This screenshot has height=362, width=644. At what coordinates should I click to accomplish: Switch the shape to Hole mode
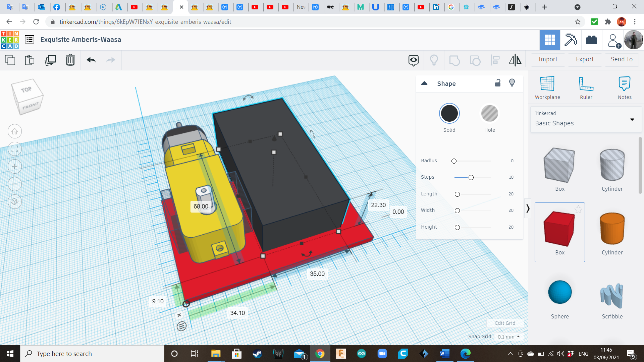[x=490, y=113]
